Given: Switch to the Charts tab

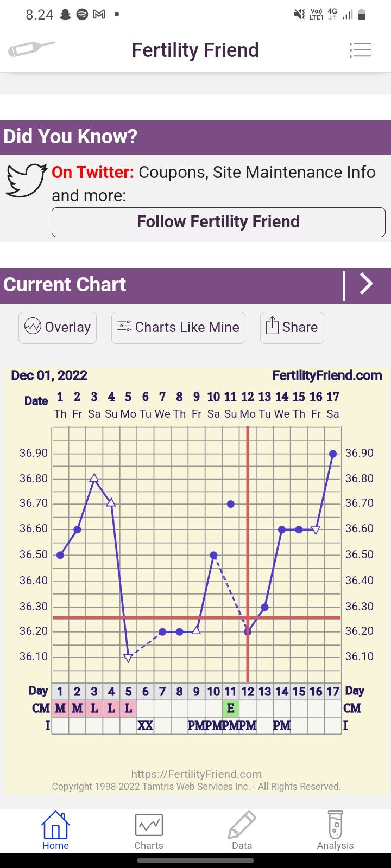Looking at the screenshot, I should click(x=149, y=831).
